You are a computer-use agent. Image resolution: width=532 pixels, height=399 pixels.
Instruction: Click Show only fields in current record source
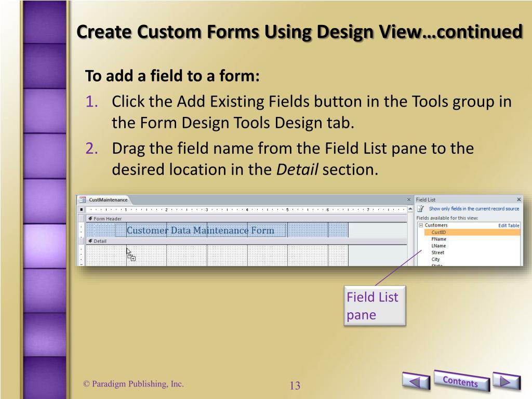point(474,209)
